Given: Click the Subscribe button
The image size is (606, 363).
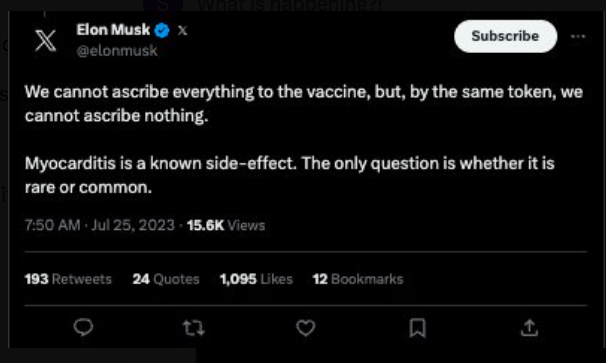Looking at the screenshot, I should 506,36.
